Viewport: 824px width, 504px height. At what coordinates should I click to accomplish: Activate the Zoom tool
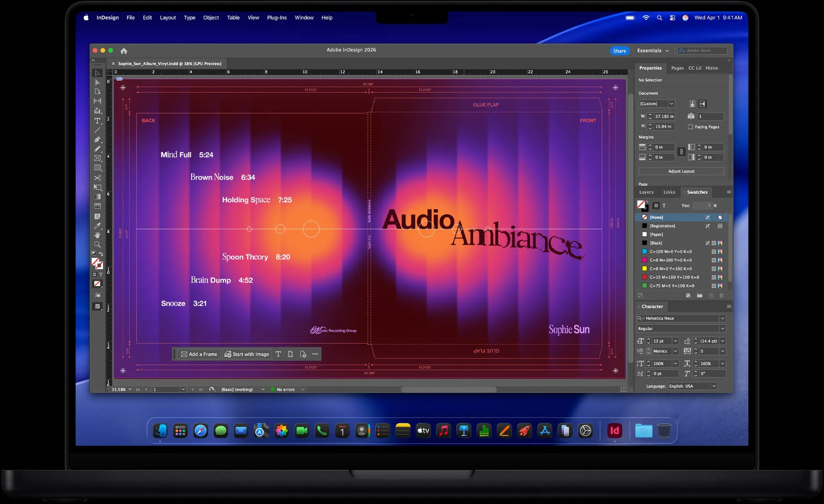coord(98,245)
